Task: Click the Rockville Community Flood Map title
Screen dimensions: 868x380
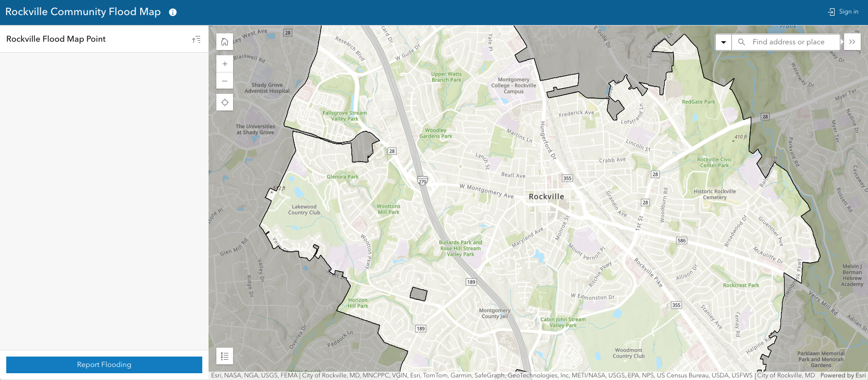Action: tap(83, 11)
